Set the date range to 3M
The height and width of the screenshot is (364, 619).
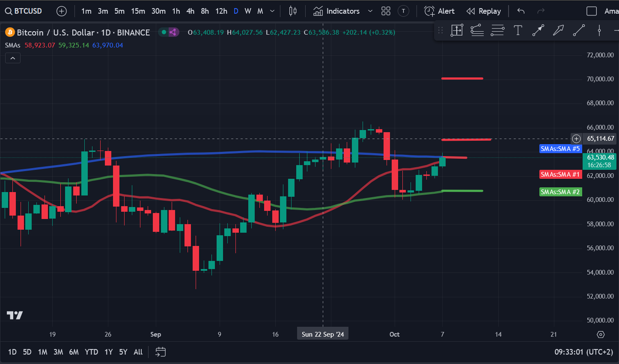(x=58, y=352)
